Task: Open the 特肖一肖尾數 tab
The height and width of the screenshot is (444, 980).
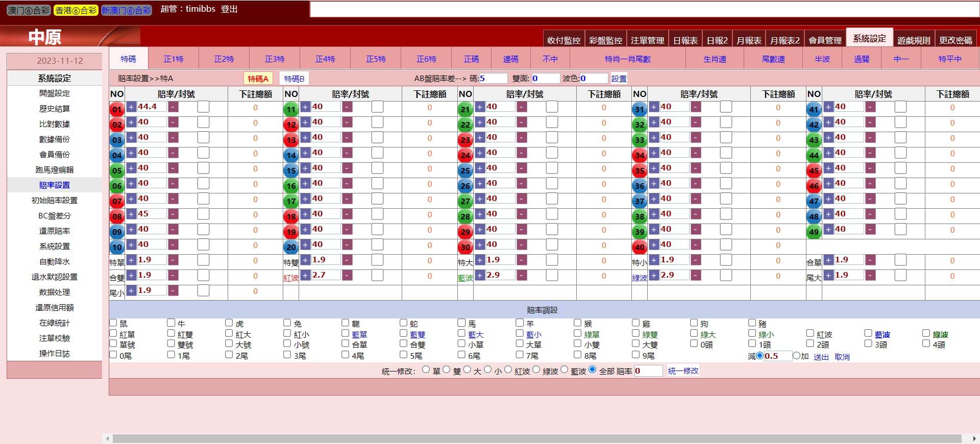Action: [x=627, y=59]
